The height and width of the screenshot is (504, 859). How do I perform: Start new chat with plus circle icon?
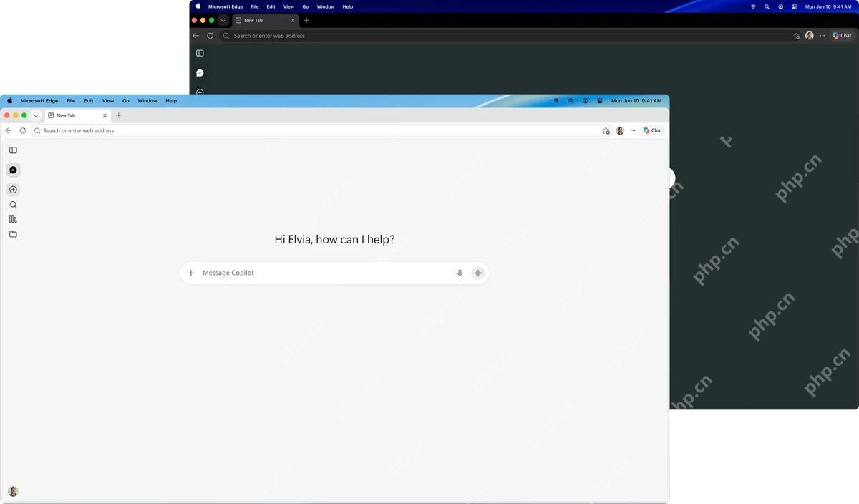pos(13,190)
